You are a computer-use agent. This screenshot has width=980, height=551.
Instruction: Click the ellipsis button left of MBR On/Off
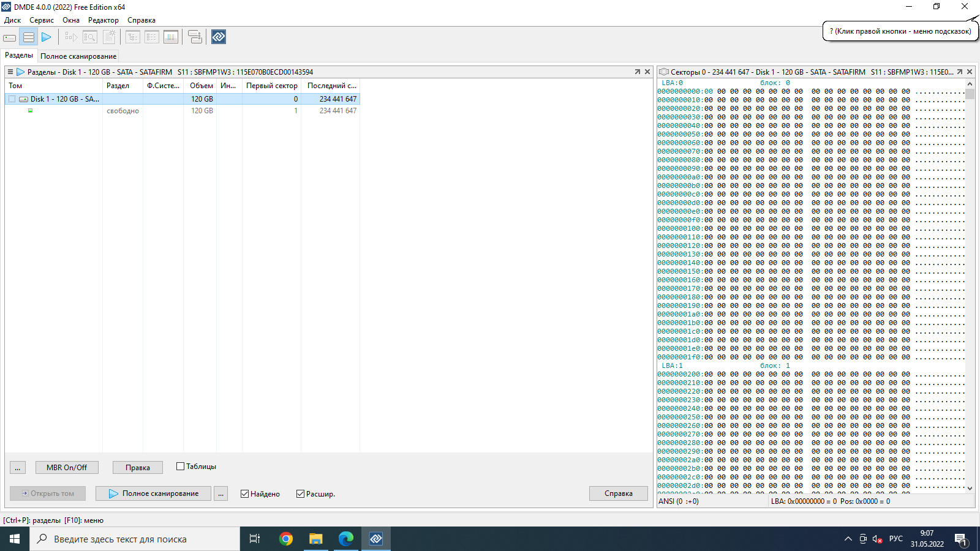(18, 468)
